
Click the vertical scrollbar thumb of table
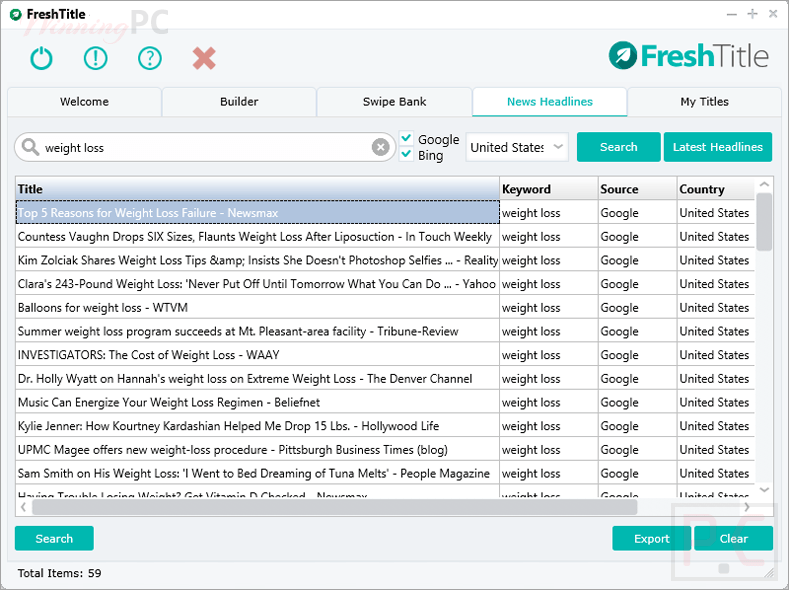(764, 221)
